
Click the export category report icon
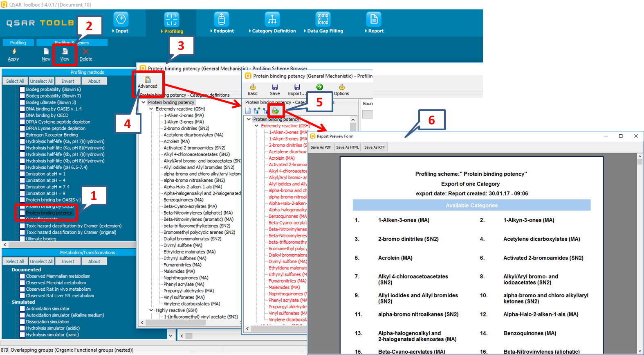(x=276, y=111)
